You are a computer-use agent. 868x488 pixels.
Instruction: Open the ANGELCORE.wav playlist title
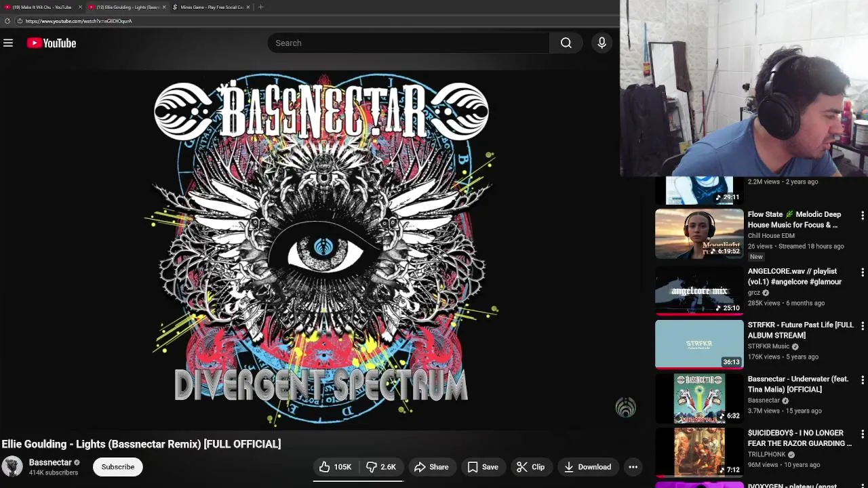(795, 277)
